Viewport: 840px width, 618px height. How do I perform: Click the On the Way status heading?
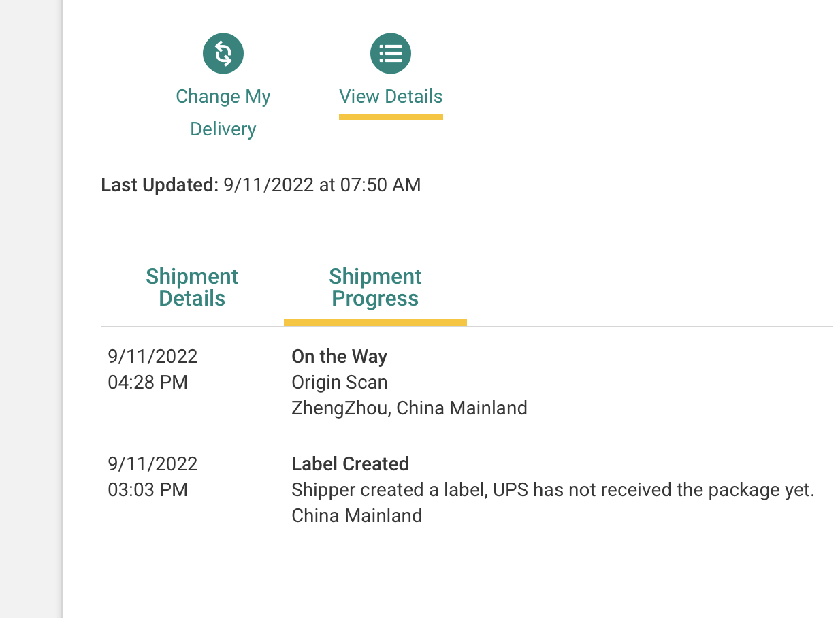coord(339,356)
